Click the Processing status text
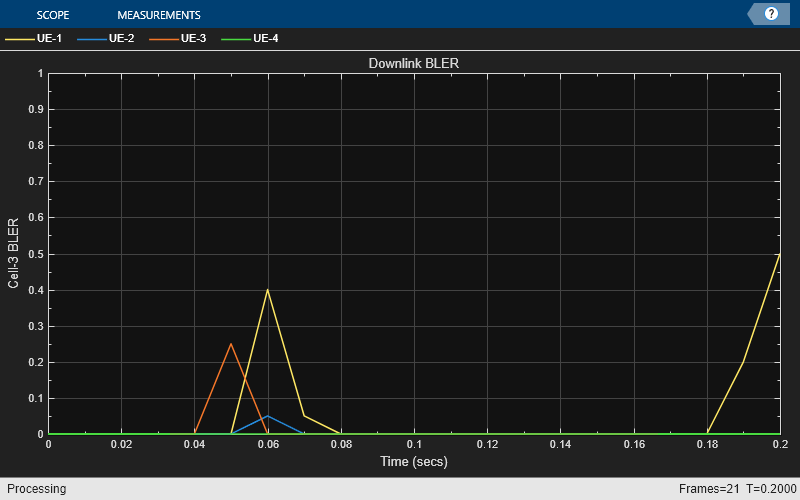The width and height of the screenshot is (800, 500). [37, 489]
